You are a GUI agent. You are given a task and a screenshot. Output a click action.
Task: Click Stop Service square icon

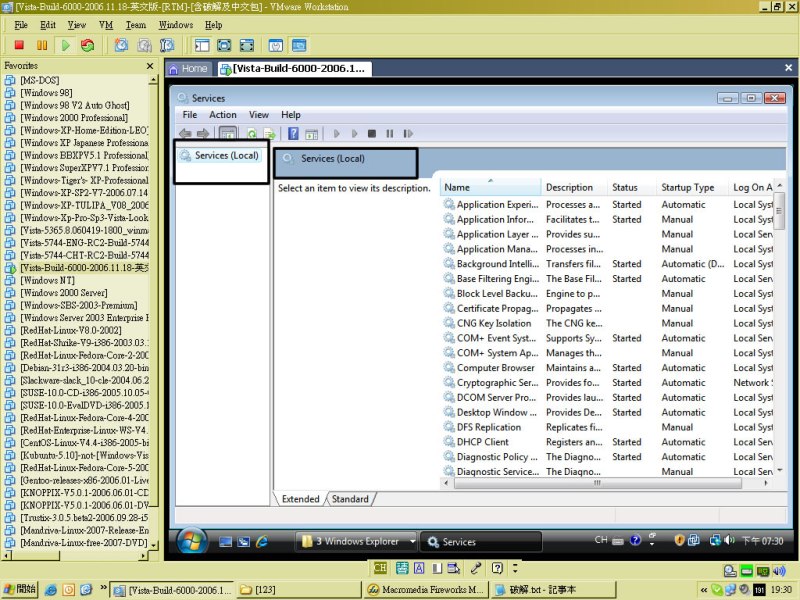372,134
